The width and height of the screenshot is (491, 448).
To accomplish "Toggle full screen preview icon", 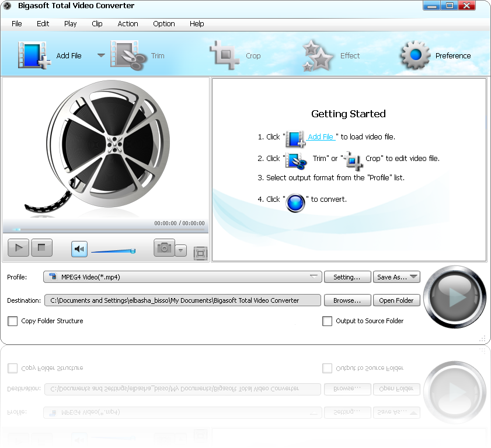I will click(x=200, y=253).
